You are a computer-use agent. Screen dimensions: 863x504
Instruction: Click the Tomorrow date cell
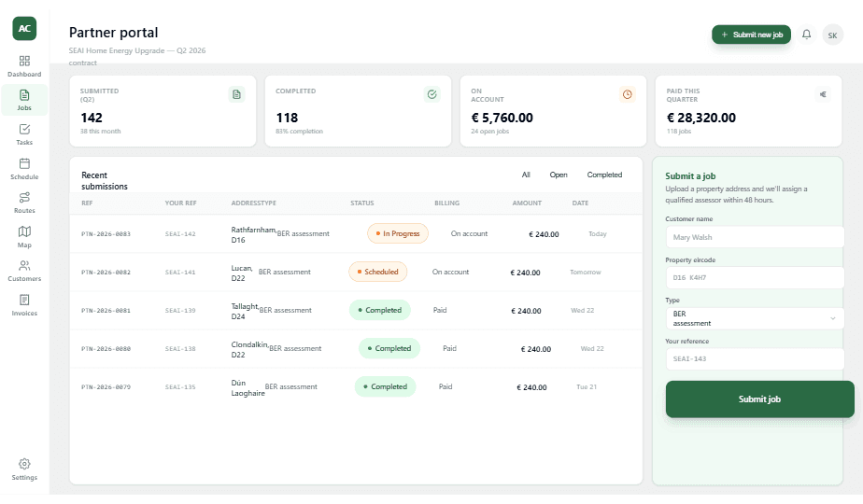(585, 273)
